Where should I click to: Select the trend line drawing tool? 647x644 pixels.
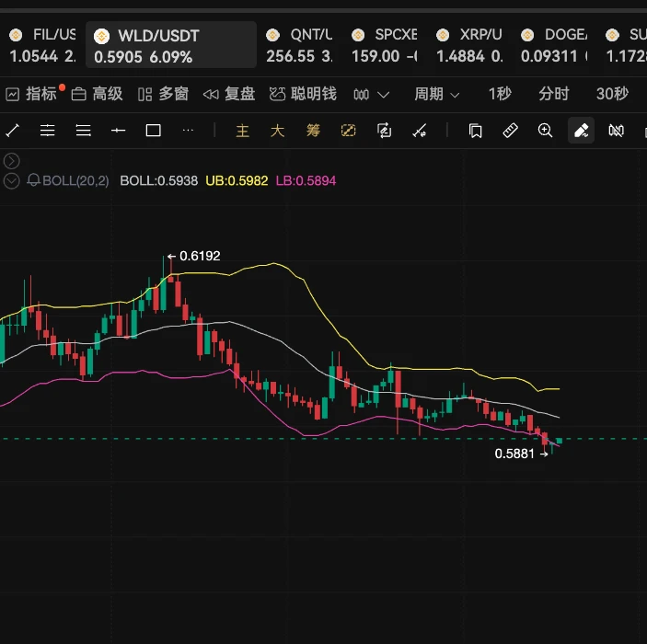point(12,131)
